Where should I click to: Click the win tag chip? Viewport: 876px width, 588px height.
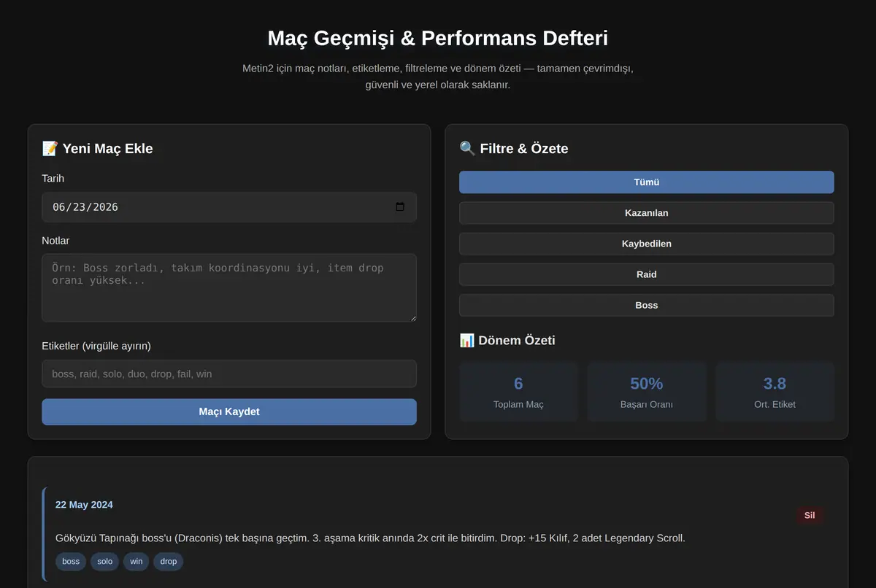click(x=137, y=561)
